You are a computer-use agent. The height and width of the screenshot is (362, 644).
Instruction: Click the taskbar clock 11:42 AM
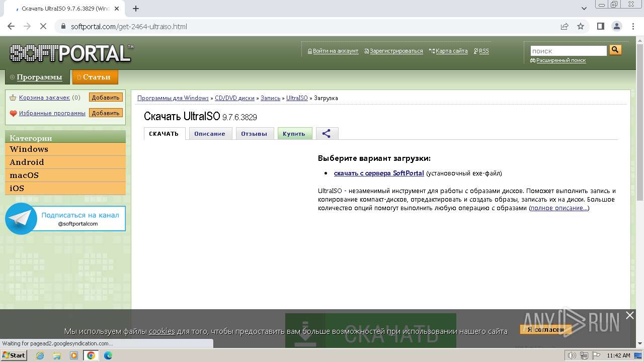(x=618, y=355)
